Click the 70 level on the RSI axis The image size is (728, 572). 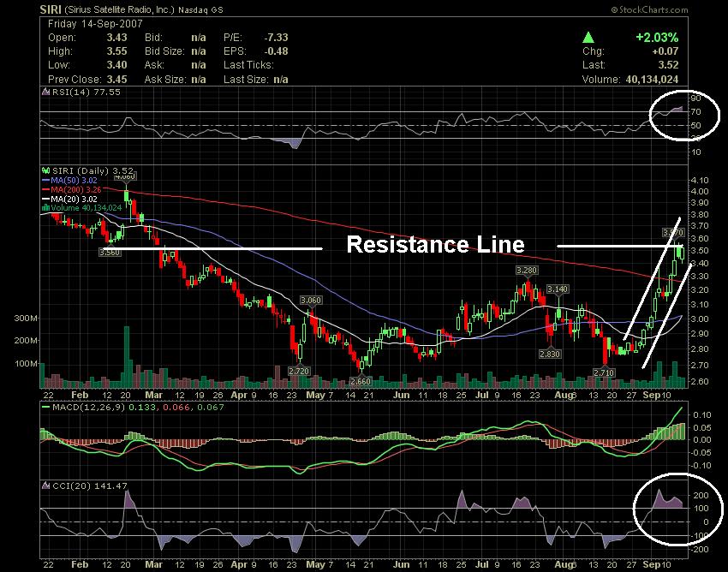pos(696,112)
